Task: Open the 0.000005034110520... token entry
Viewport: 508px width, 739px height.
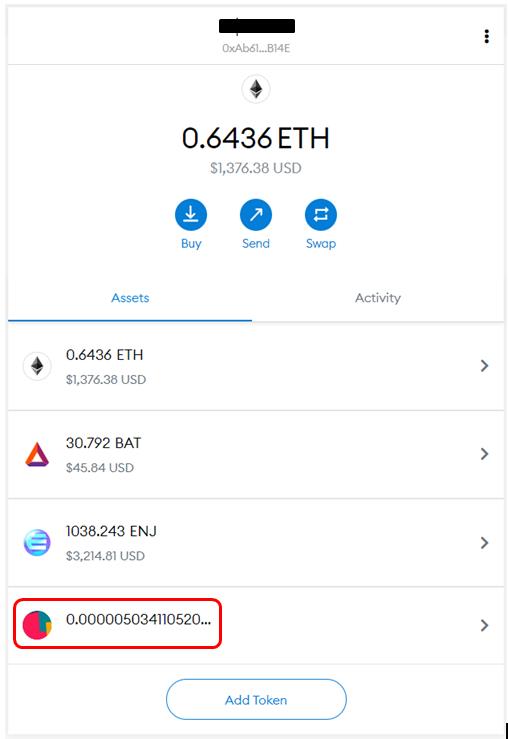Action: click(256, 625)
